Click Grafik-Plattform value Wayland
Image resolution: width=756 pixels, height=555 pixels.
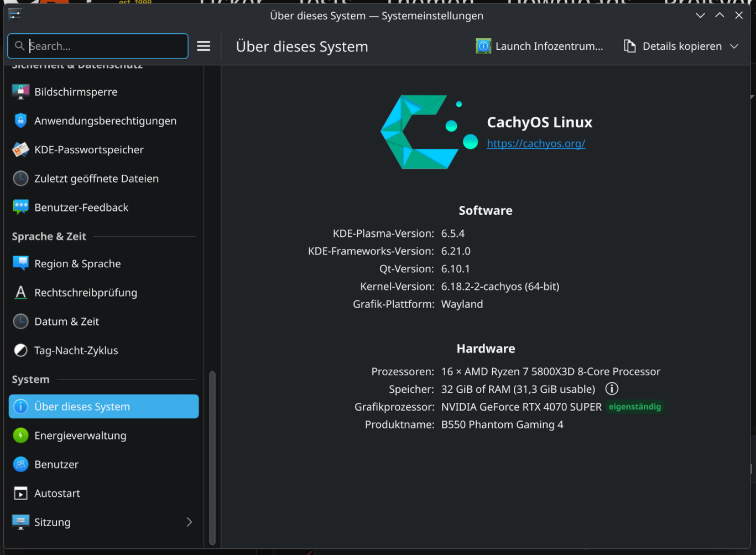click(462, 304)
